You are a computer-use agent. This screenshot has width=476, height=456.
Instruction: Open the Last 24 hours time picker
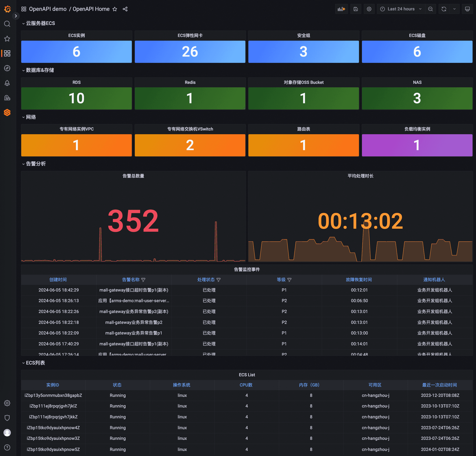(x=401, y=9)
